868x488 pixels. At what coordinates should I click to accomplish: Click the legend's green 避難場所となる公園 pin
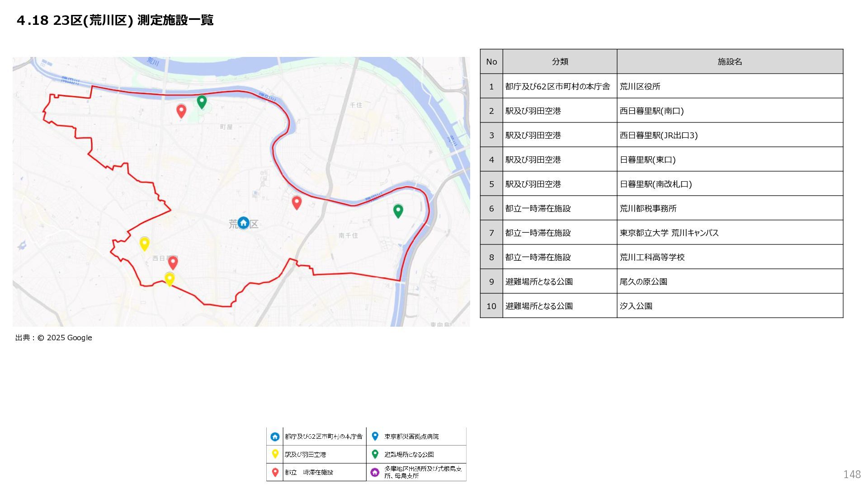tap(375, 454)
